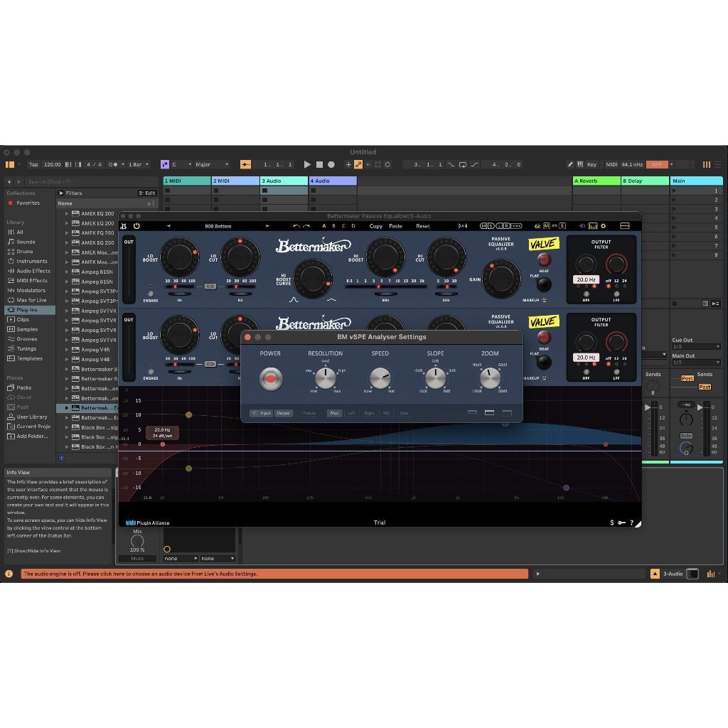
Task: Click the Copy button in the plugin header
Action: click(375, 225)
